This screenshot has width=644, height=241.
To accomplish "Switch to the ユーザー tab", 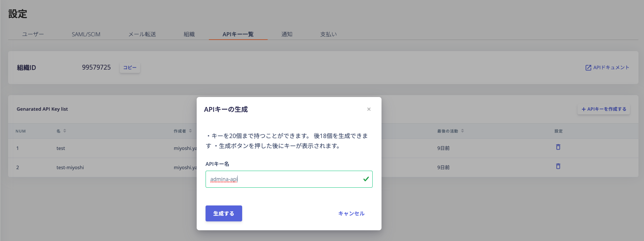I will pyautogui.click(x=33, y=34).
